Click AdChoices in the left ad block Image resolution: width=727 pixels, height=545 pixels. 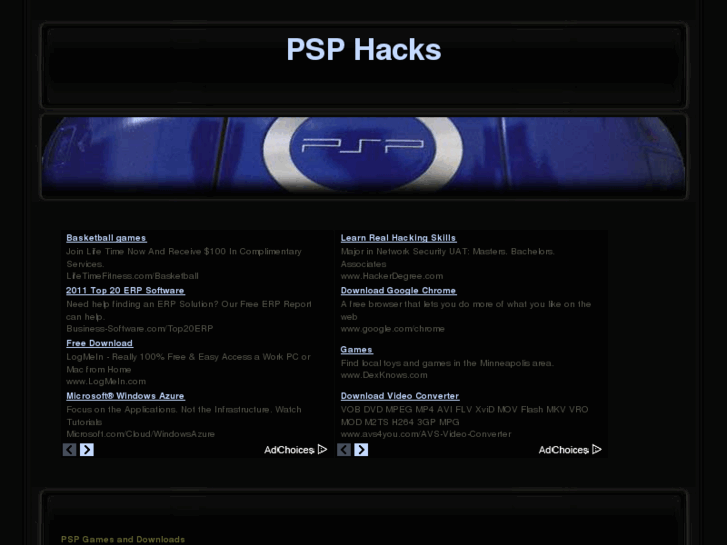pyautogui.click(x=295, y=449)
